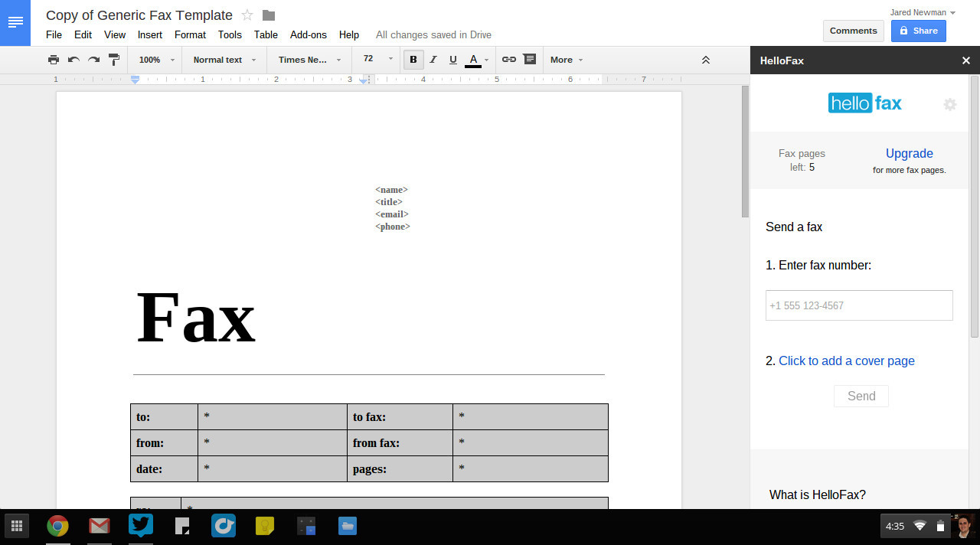
Task: Click the insert link icon
Action: 508,60
